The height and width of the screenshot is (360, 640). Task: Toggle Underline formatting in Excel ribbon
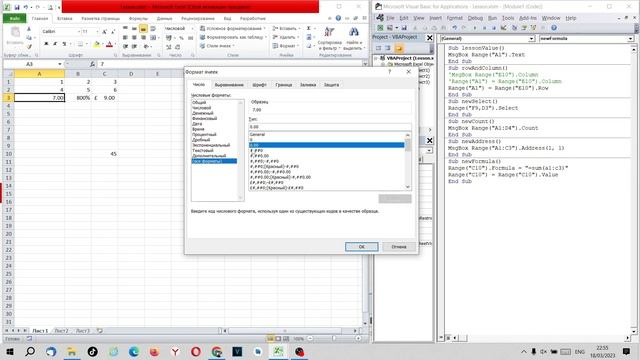pyautogui.click(x=64, y=44)
